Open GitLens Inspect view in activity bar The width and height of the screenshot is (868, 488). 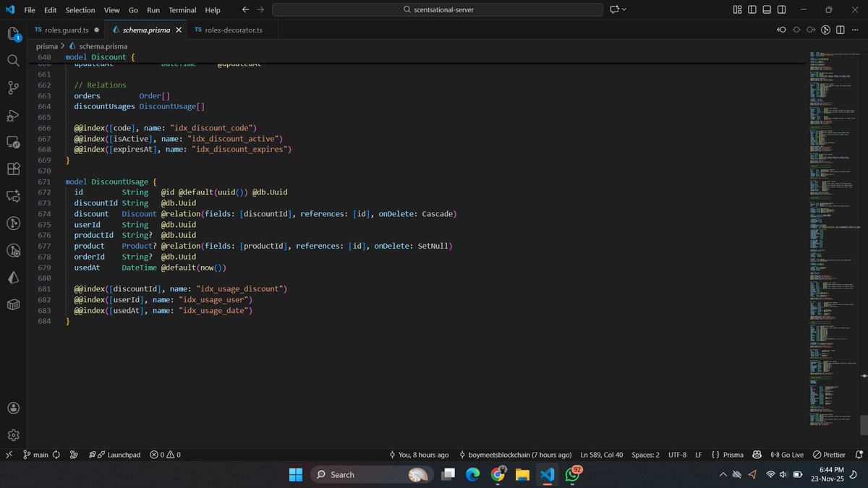coord(13,250)
